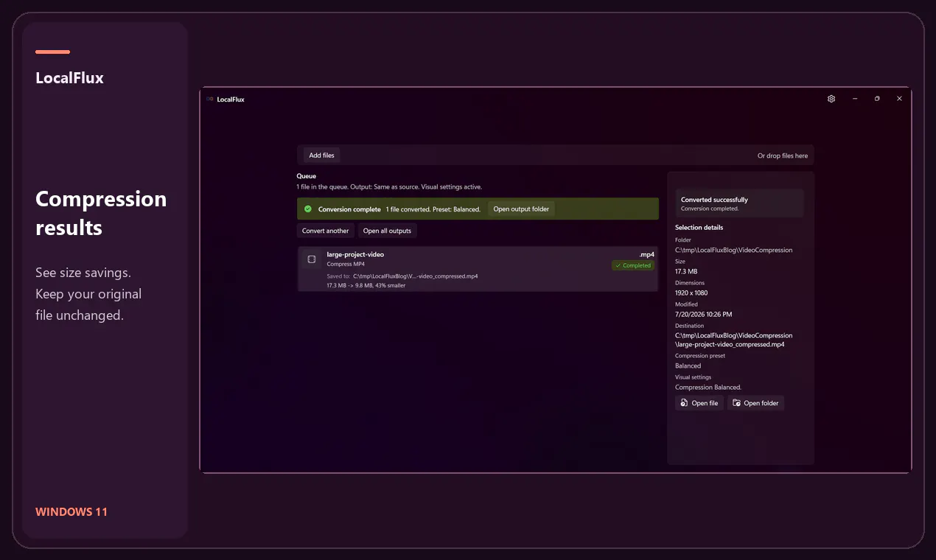This screenshot has height=560, width=936.
Task: Click Open all outputs
Action: coord(388,231)
